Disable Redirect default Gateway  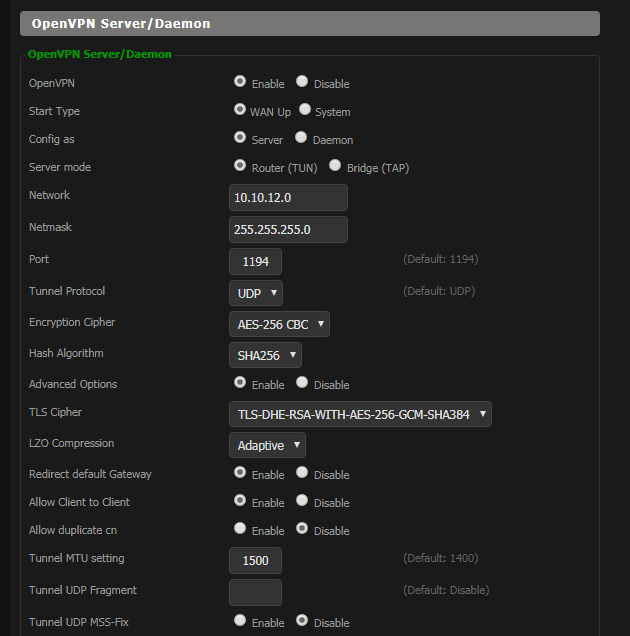click(x=302, y=473)
